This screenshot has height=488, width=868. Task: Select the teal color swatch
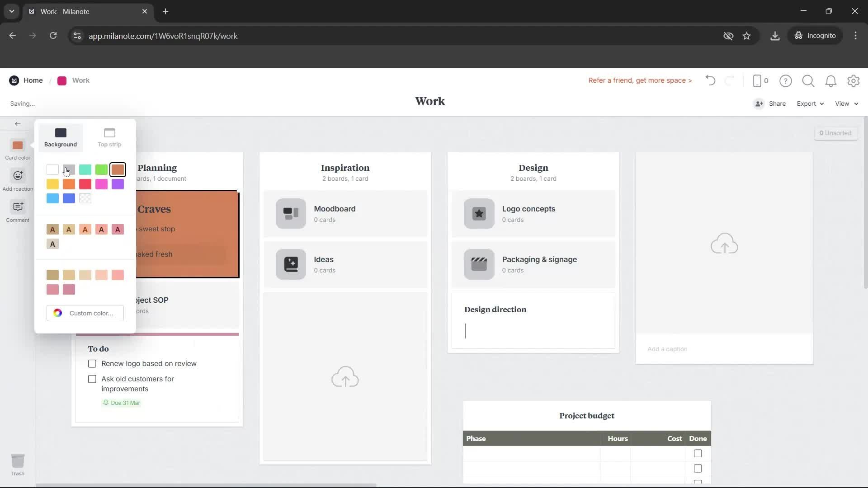point(85,169)
